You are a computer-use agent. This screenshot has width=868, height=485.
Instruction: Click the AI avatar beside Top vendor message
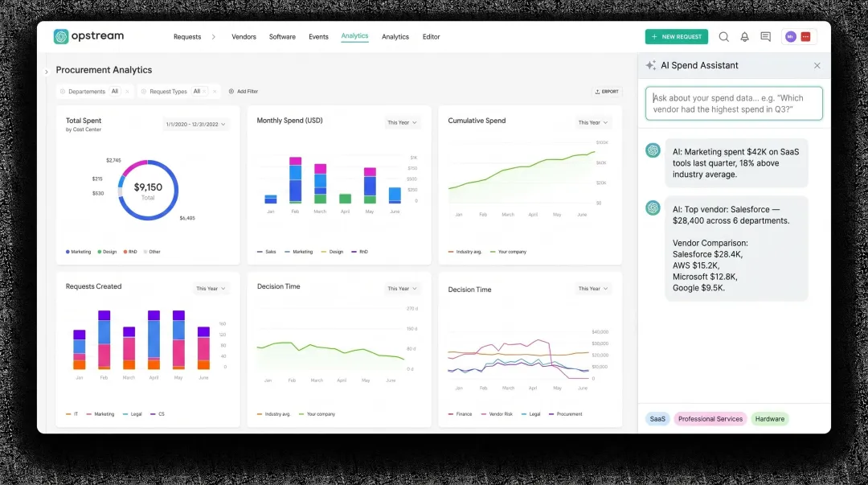(x=653, y=208)
